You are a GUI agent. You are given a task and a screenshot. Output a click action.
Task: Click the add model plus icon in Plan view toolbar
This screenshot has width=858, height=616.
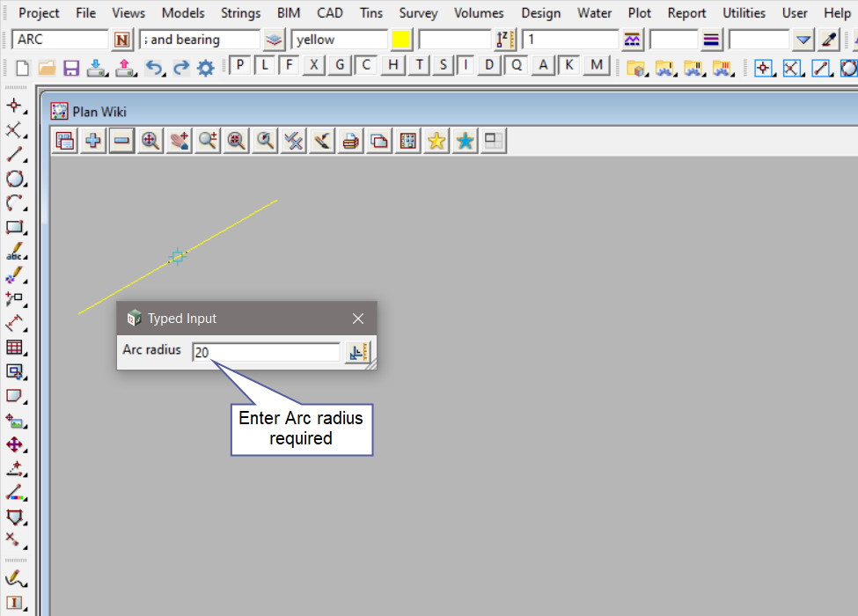pos(92,141)
